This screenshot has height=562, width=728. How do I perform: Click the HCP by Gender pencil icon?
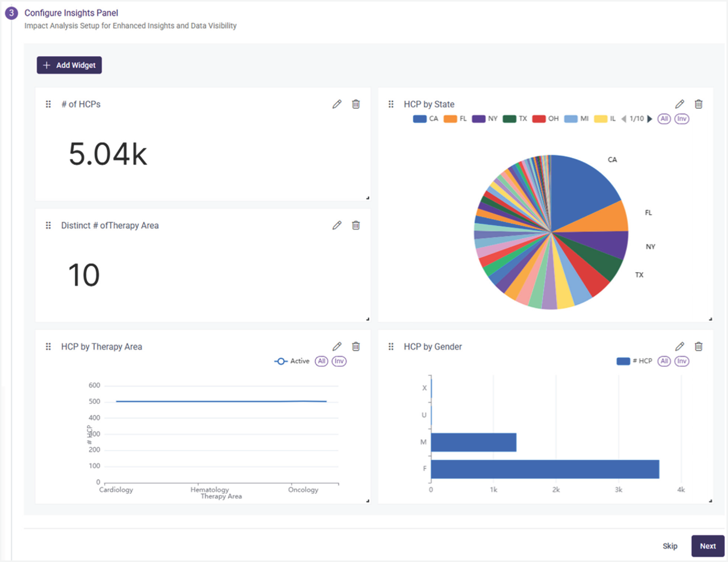click(x=679, y=347)
